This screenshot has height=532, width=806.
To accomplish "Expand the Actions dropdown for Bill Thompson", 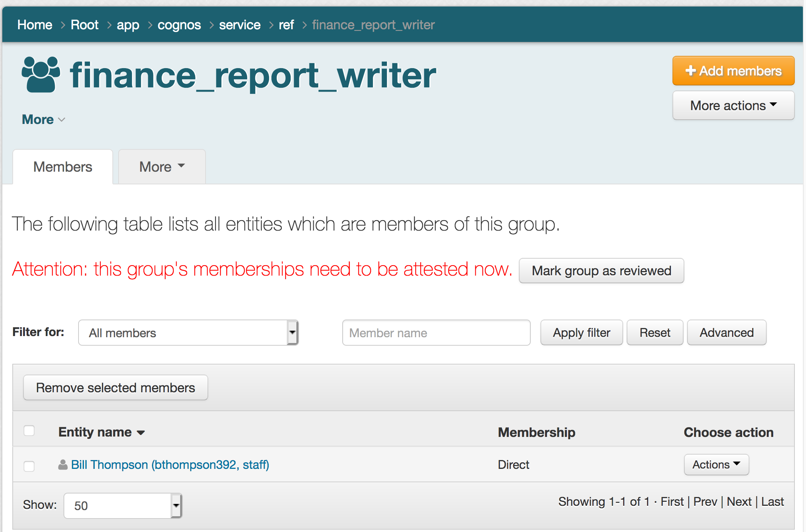I will pyautogui.click(x=716, y=465).
